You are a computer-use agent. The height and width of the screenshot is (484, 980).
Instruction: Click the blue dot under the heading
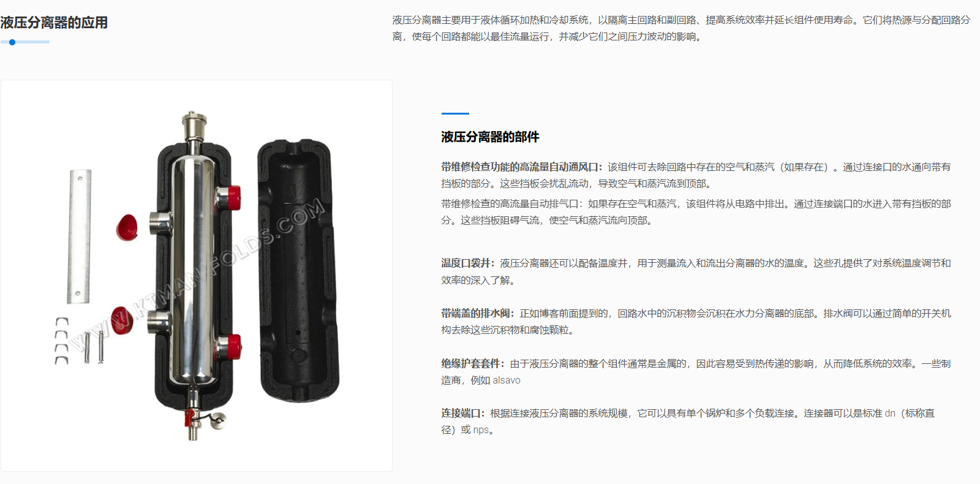[x=12, y=42]
